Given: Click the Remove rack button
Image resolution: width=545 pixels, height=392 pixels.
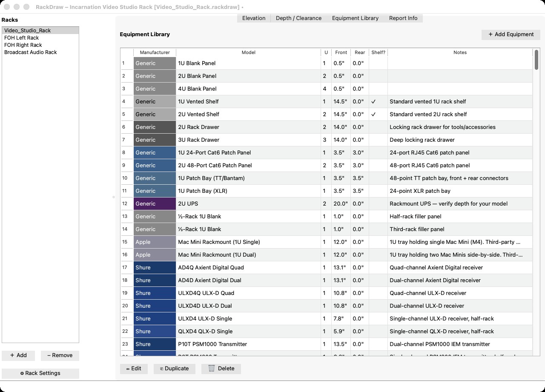Looking at the screenshot, I should [x=60, y=355].
